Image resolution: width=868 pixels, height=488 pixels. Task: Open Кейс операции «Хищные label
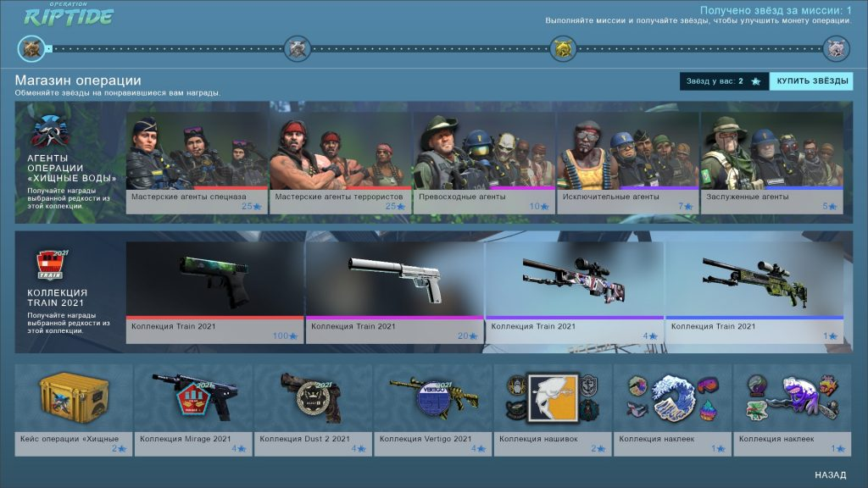[x=70, y=439]
